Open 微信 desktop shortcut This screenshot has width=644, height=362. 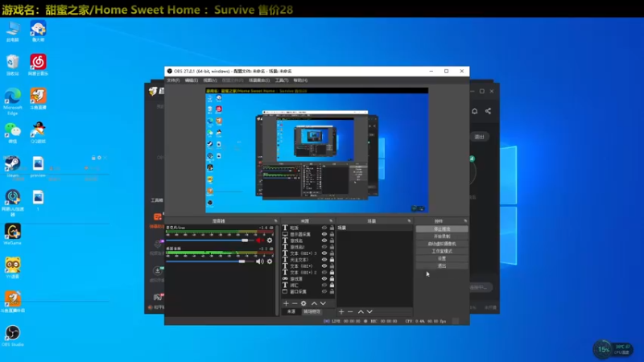click(x=12, y=133)
